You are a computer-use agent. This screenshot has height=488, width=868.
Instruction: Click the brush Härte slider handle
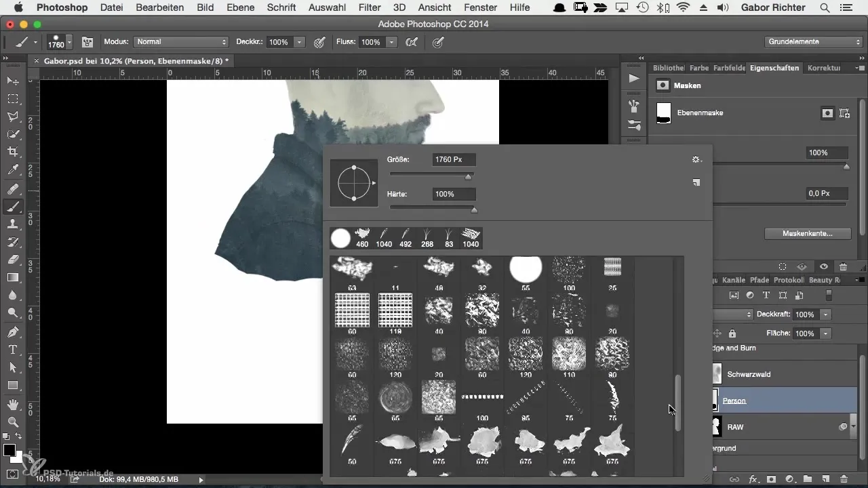[x=474, y=210]
